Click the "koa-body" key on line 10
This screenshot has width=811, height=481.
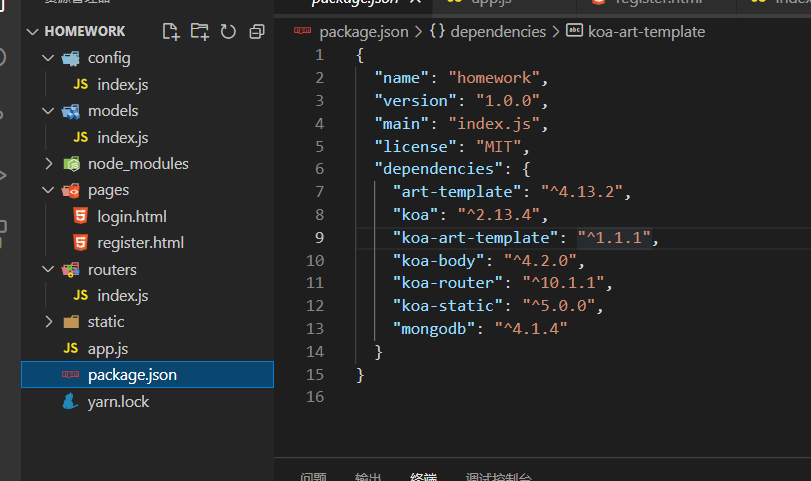438,261
